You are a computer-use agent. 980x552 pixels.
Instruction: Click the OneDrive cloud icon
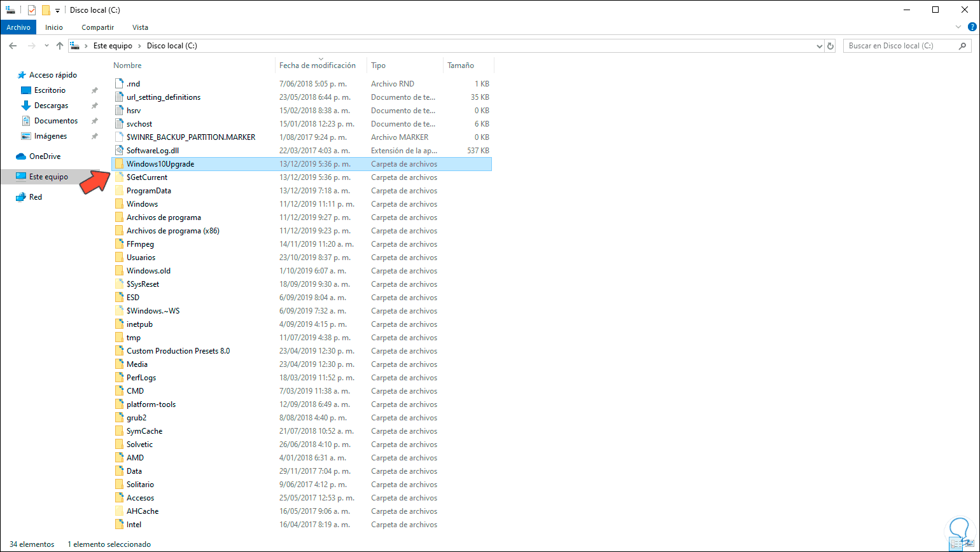click(20, 156)
